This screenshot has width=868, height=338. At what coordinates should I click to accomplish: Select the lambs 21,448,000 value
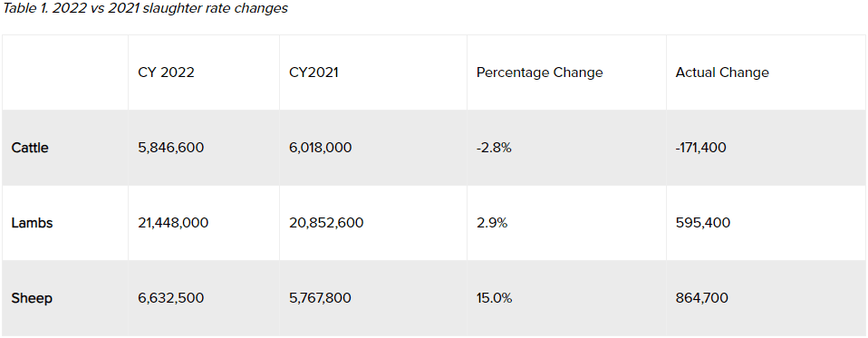tap(173, 223)
